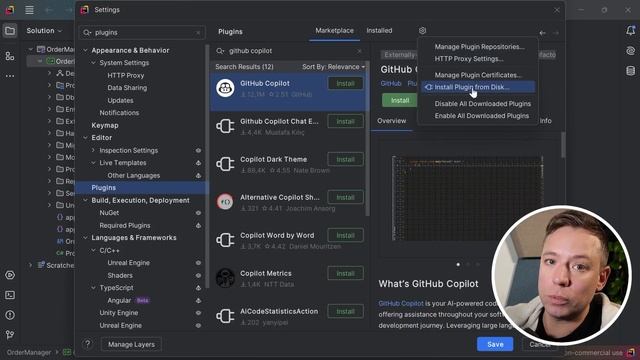
Task: Open the Database tool window icon
Action: pos(630,71)
